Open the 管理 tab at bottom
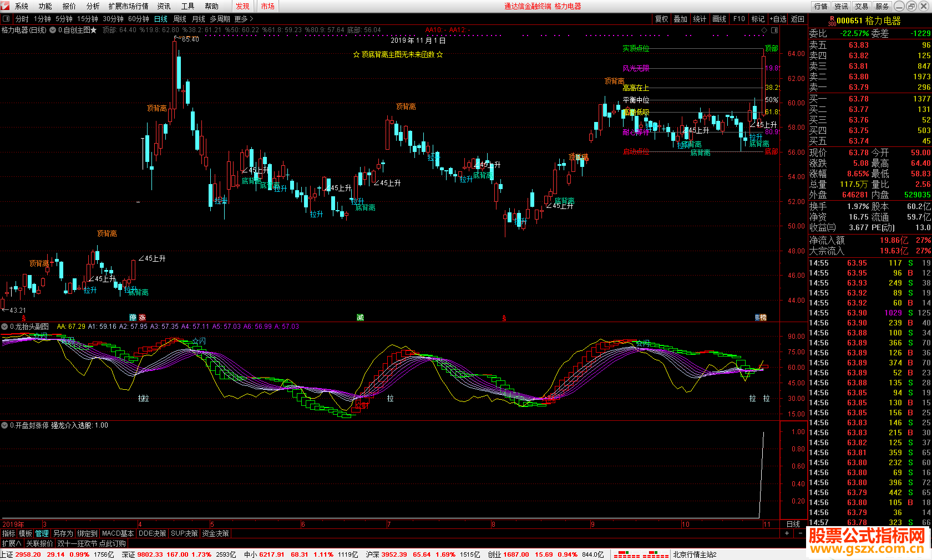Viewport: 932px width, 560px height. coord(42,533)
